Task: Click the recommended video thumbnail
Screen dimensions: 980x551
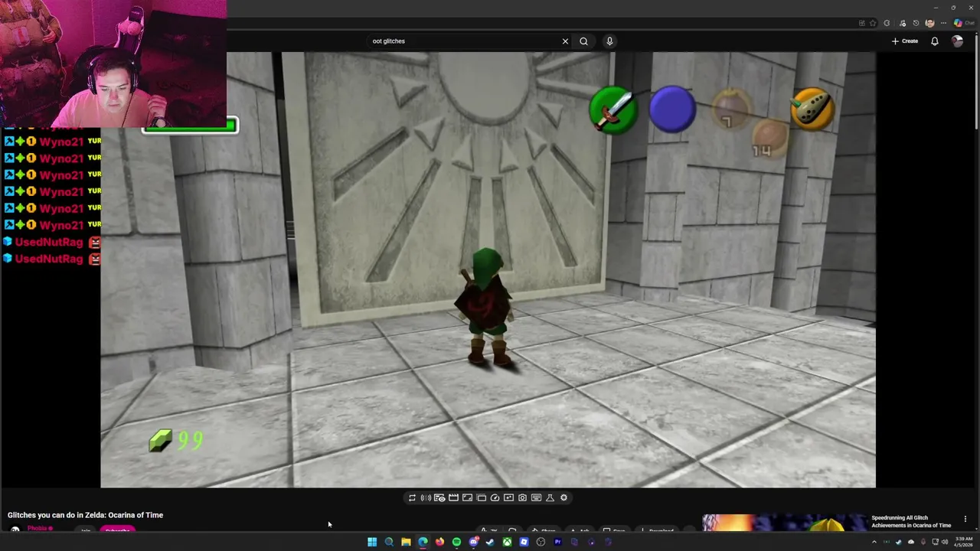Action: 785,523
